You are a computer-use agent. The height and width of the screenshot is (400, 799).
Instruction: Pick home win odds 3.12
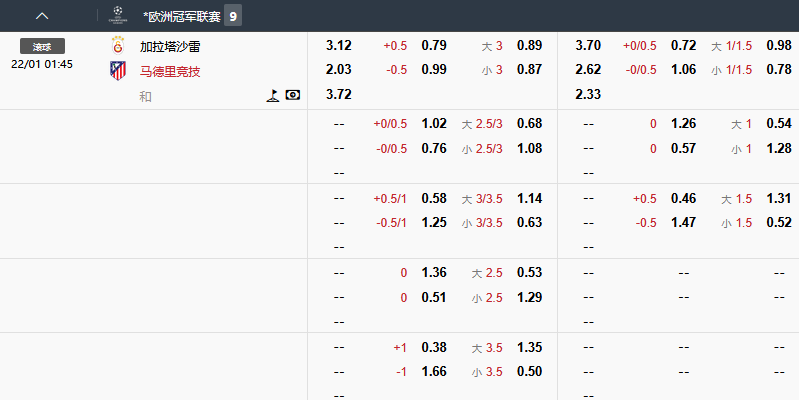tap(339, 46)
